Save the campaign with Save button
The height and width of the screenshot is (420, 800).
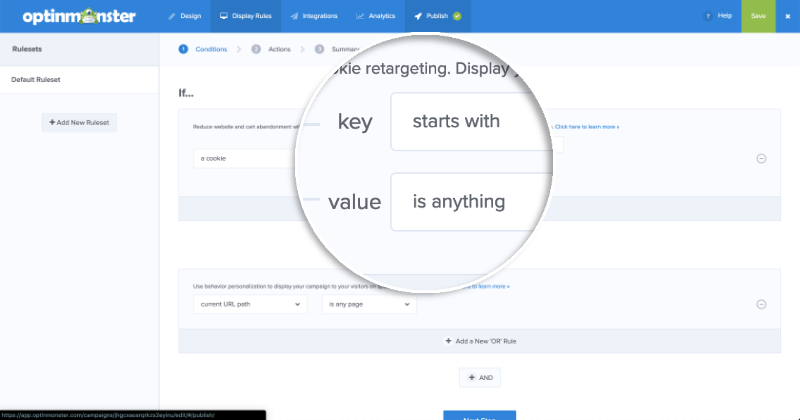[x=758, y=16]
